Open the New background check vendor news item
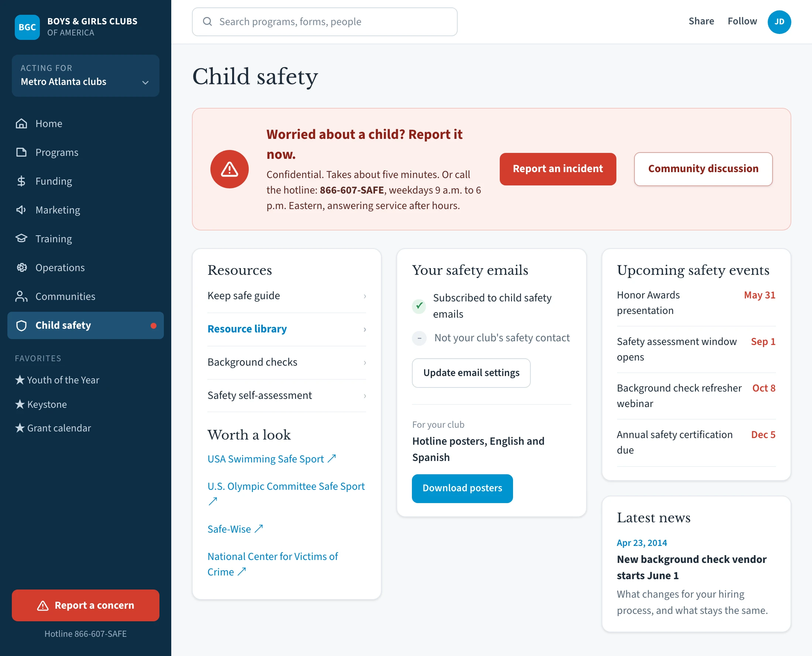The height and width of the screenshot is (656, 812). (x=692, y=567)
